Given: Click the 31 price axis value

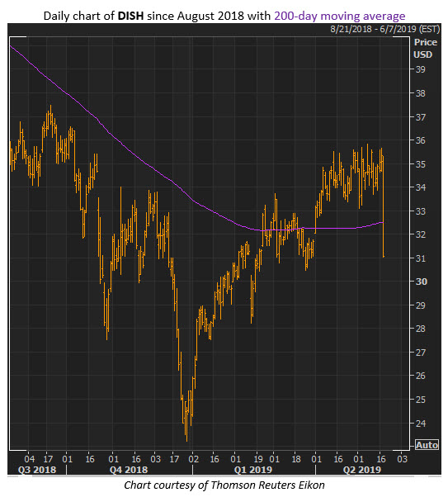Looking at the screenshot, I should point(421,258).
